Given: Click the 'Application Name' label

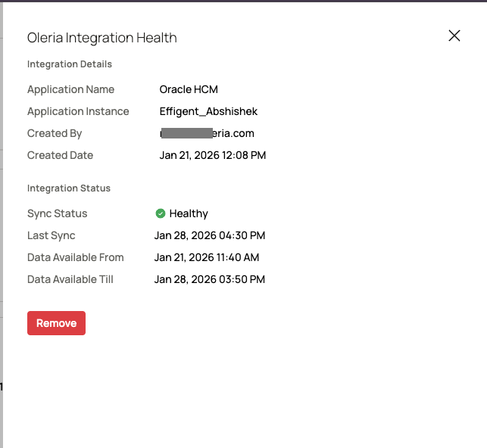Looking at the screenshot, I should pos(70,89).
